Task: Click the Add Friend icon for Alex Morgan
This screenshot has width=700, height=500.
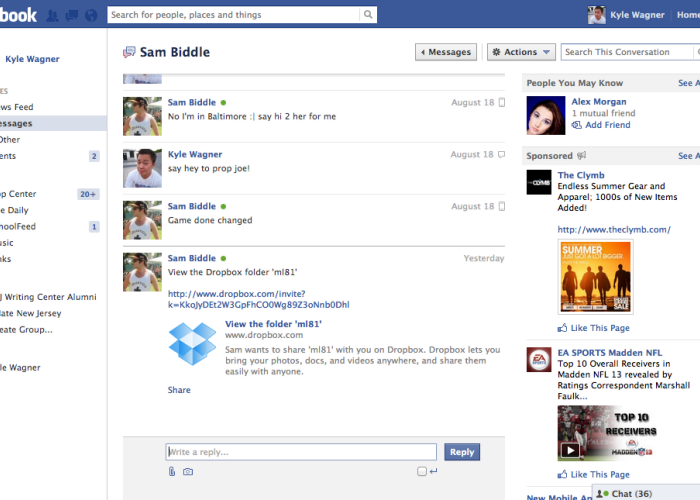Action: click(x=577, y=125)
